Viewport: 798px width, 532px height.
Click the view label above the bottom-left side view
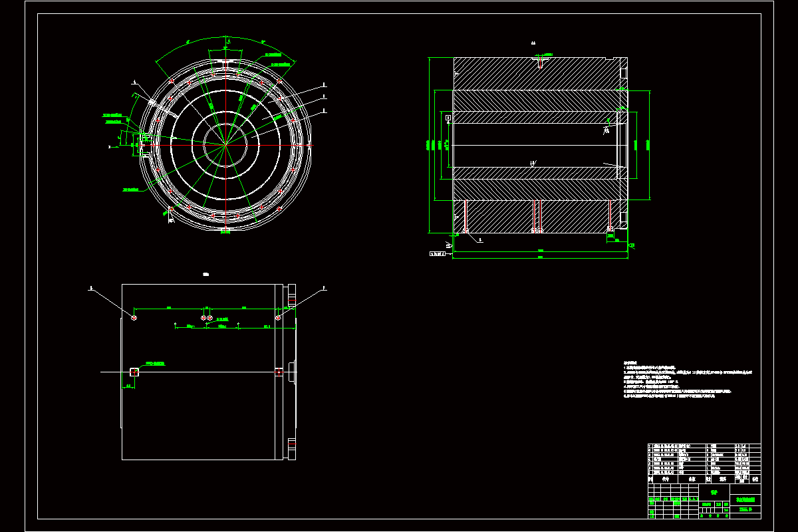click(x=206, y=274)
